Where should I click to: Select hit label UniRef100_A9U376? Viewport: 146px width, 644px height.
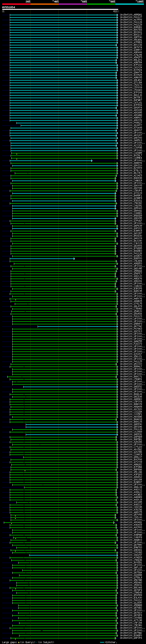pyautogui.click(x=131, y=120)
